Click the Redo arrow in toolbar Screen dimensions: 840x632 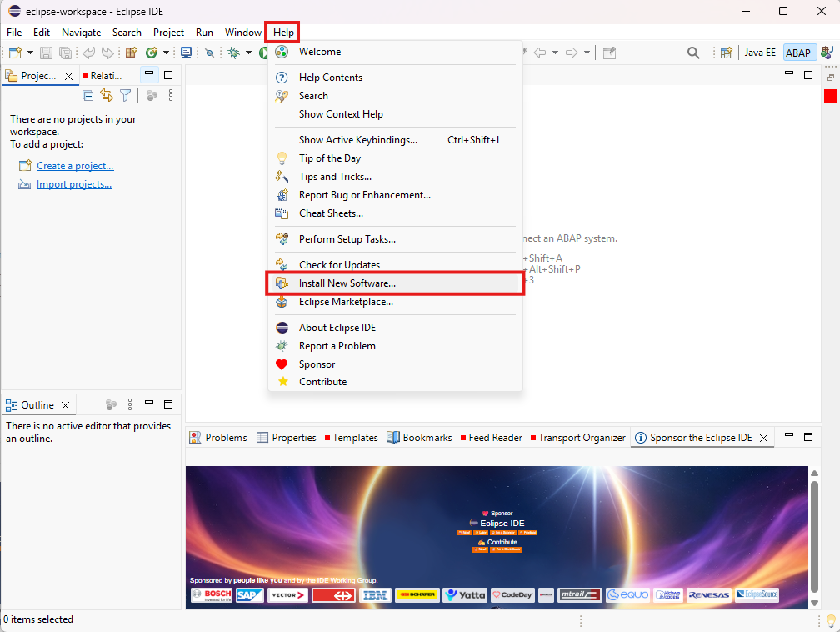[107, 53]
